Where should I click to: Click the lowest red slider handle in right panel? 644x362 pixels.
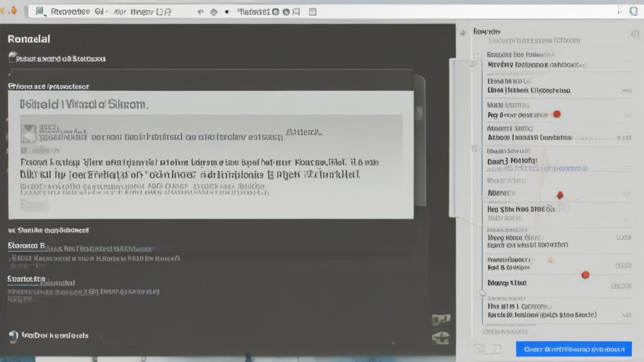(586, 275)
